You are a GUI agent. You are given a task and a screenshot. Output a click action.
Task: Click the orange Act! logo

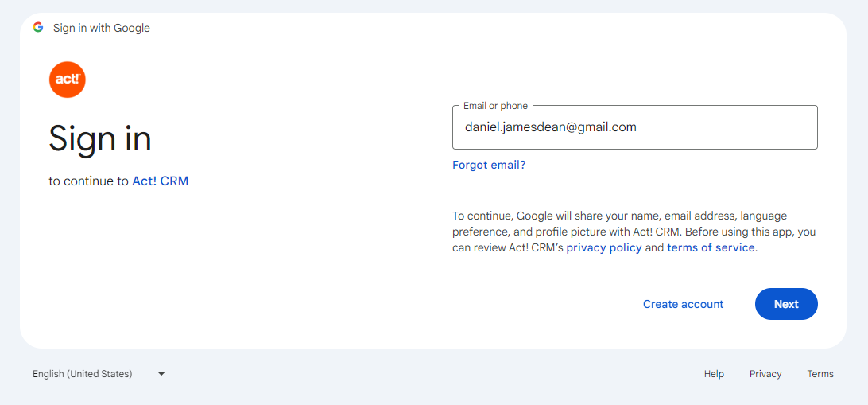tap(67, 80)
